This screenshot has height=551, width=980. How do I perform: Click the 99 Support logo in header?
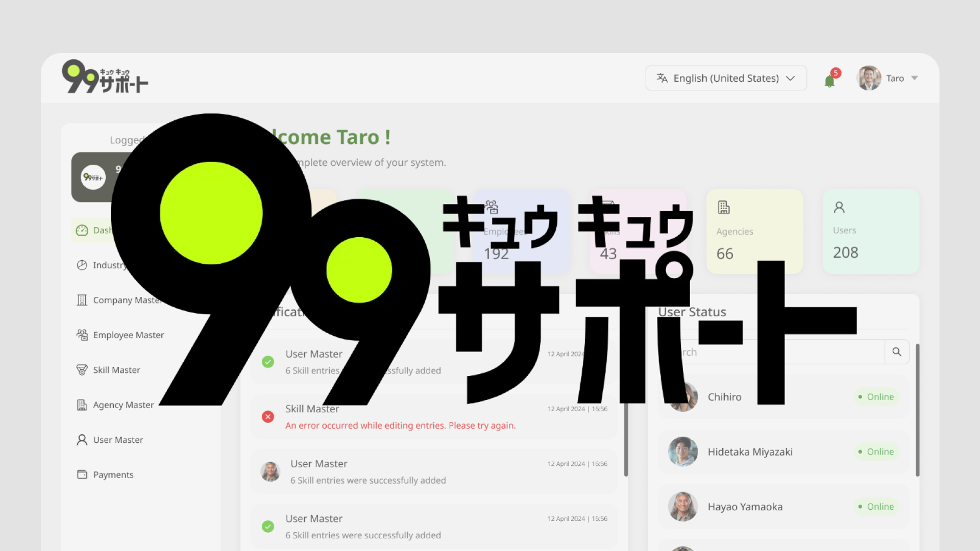tap(105, 77)
